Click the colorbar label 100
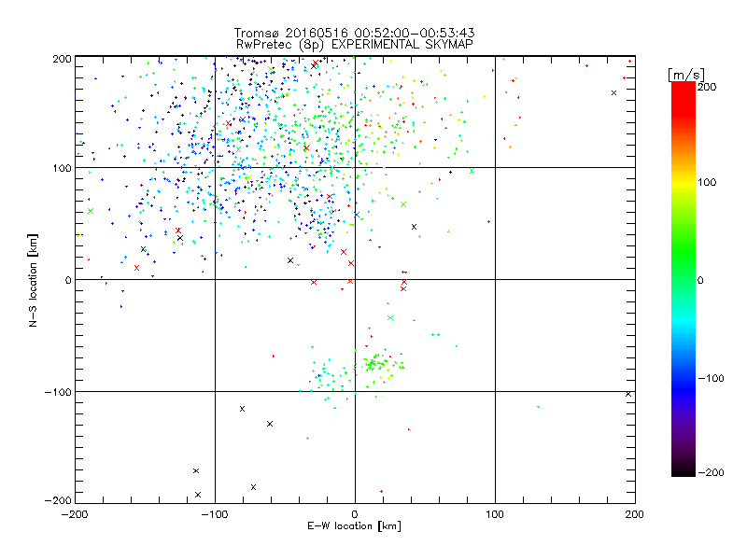 (707, 182)
